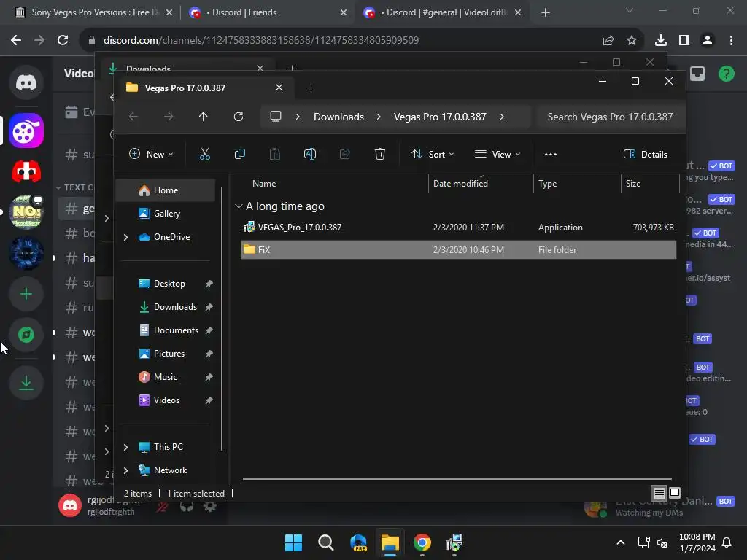Switch to details list view icon
Screen dimensions: 747x560
659,493
